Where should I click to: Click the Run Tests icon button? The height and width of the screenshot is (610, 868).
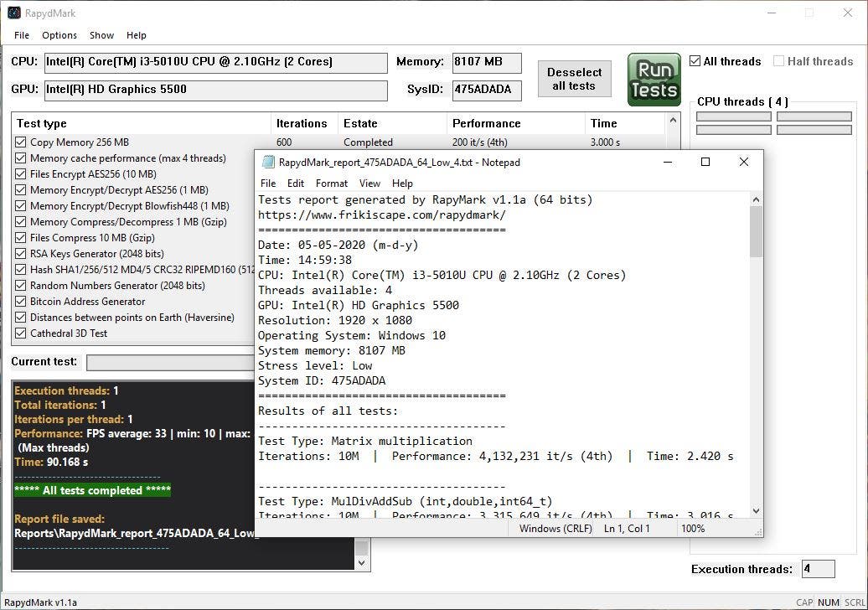tap(654, 80)
